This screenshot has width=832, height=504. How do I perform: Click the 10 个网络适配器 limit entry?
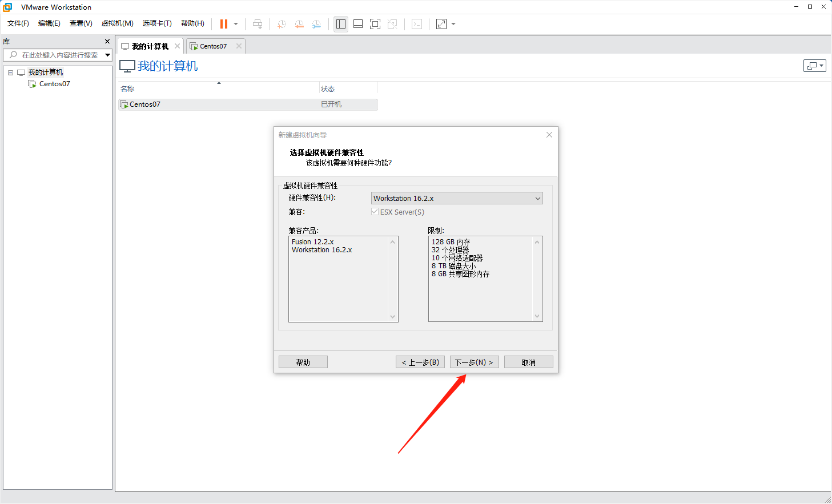[x=457, y=258]
